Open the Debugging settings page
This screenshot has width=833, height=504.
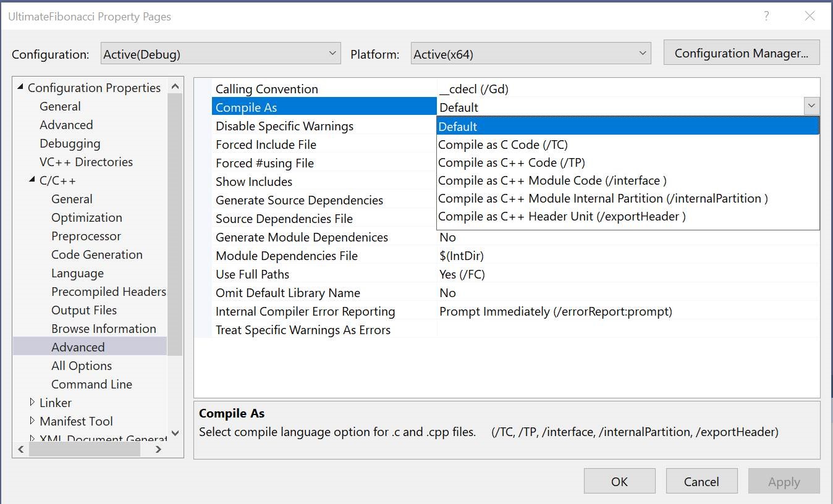[x=70, y=143]
